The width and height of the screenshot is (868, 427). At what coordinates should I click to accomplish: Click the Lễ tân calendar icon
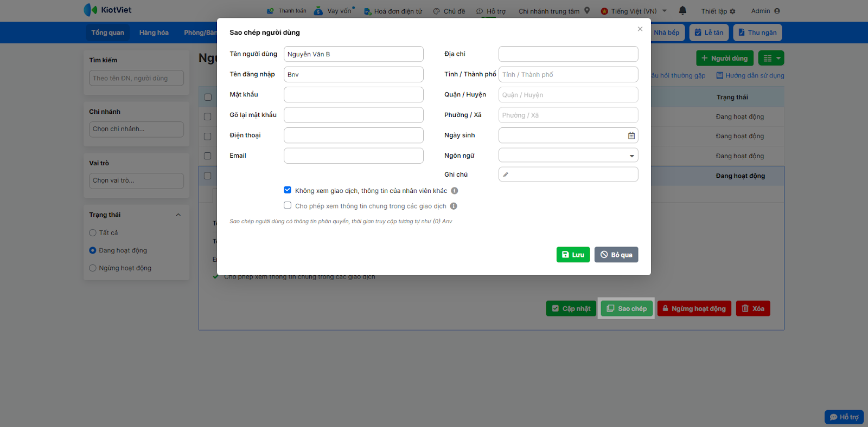coord(698,33)
